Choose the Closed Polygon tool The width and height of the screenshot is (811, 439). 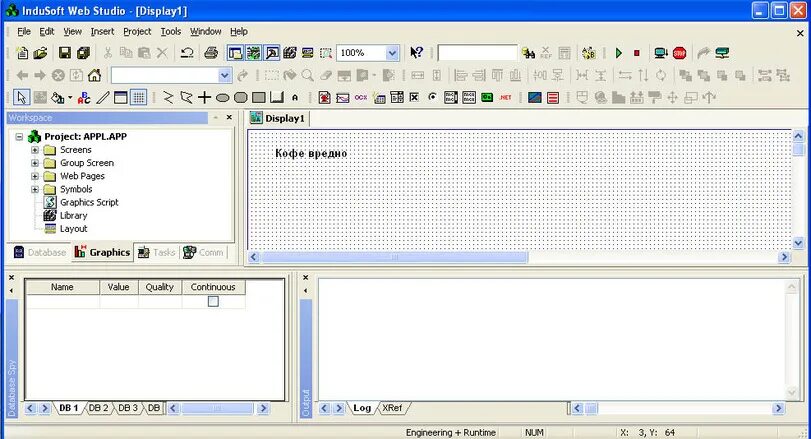[x=186, y=97]
